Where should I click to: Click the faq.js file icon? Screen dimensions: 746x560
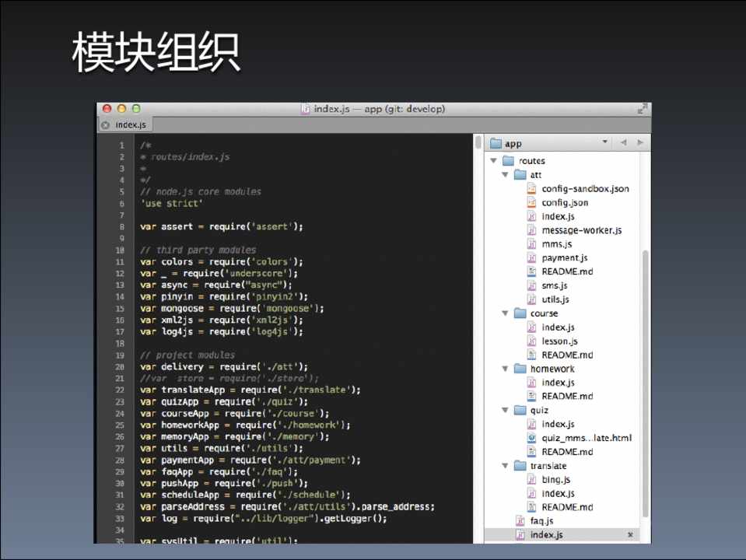coord(520,521)
